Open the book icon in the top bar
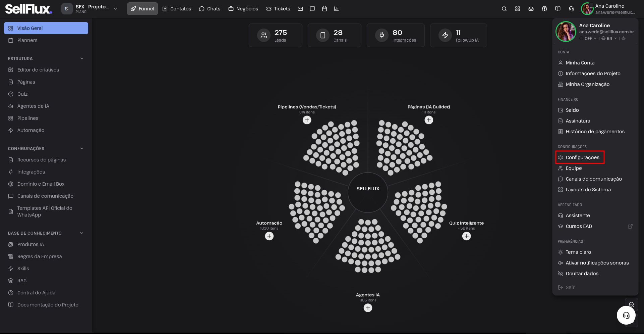The width and height of the screenshot is (644, 334). pyautogui.click(x=558, y=9)
